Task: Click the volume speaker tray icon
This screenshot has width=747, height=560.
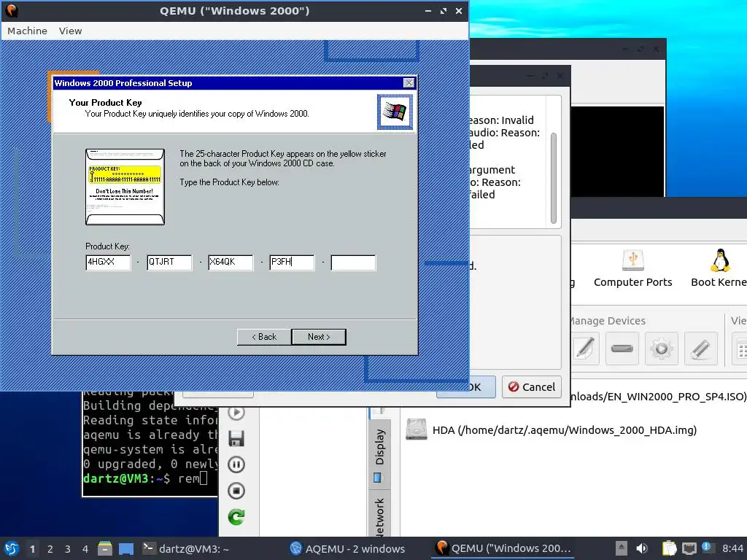Action: 642,548
